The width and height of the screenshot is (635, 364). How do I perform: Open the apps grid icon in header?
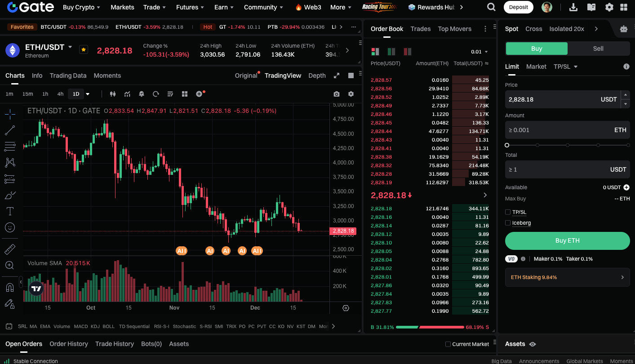(x=624, y=7)
